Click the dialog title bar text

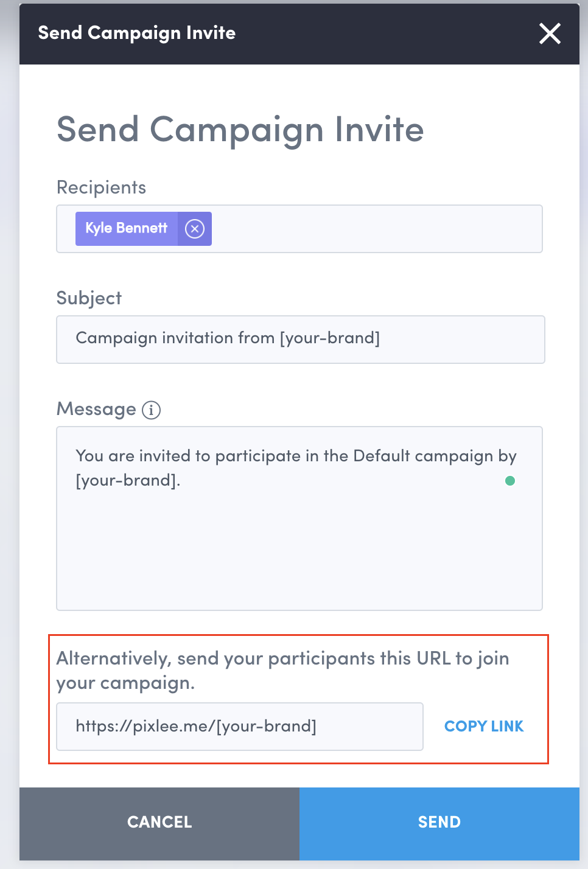click(136, 33)
